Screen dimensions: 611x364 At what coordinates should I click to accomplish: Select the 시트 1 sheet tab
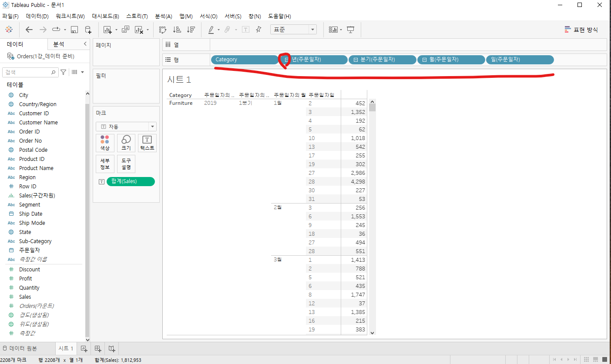pyautogui.click(x=66, y=348)
